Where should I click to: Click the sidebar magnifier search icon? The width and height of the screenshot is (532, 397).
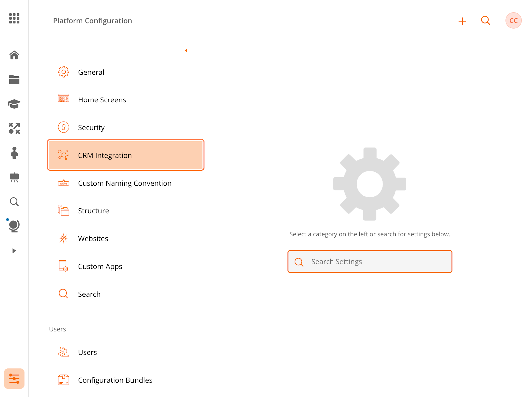[14, 202]
